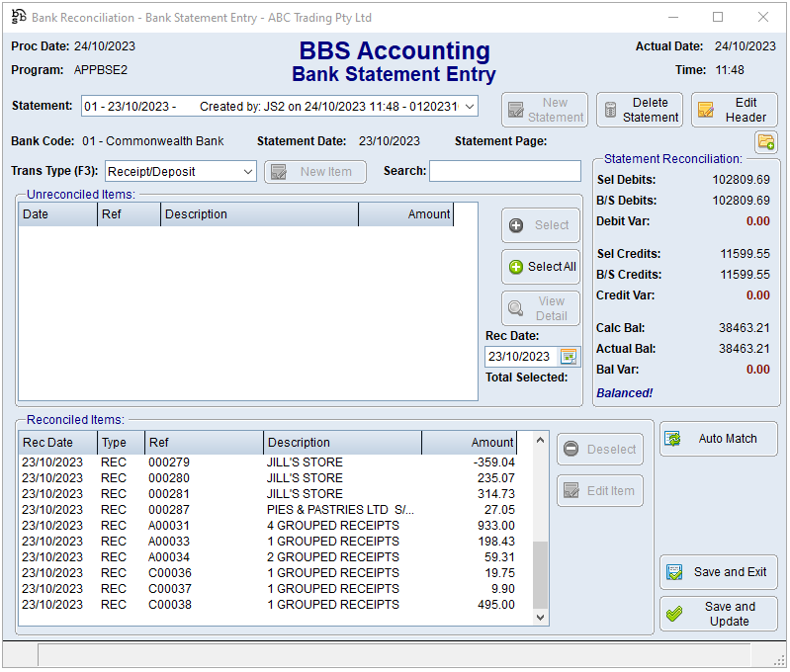Click the Rec Date input field
Screen dimensions: 790x672
tap(520, 357)
